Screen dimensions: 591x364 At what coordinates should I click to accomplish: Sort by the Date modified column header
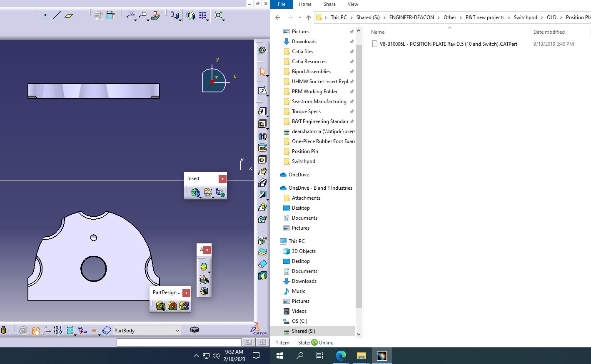point(549,32)
